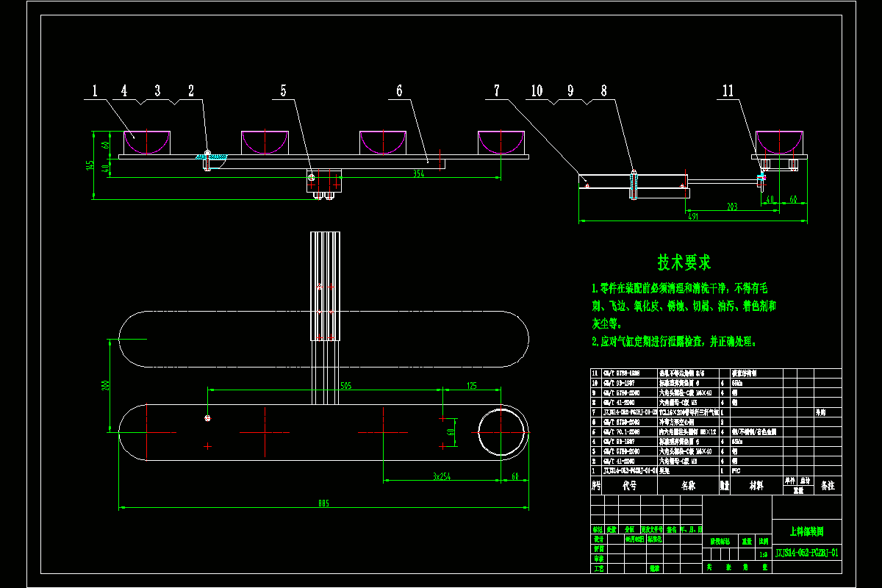Click the 技术要求 heading

click(x=684, y=262)
